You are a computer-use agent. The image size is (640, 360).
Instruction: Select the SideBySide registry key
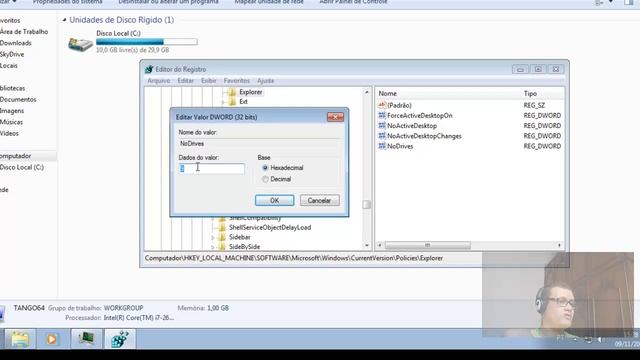pyautogui.click(x=244, y=247)
